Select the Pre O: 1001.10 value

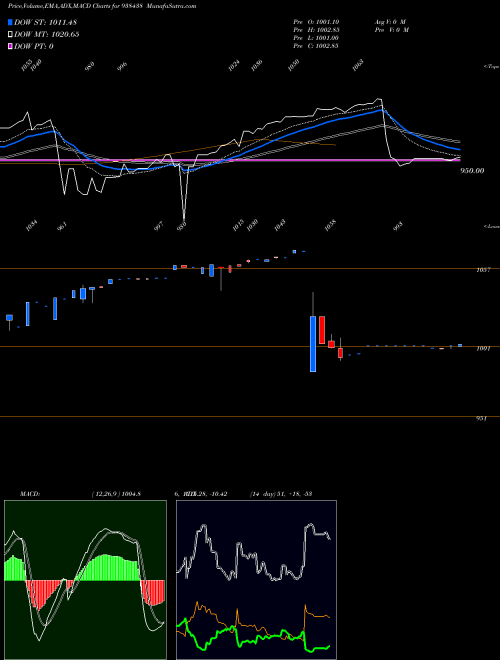(316, 21)
